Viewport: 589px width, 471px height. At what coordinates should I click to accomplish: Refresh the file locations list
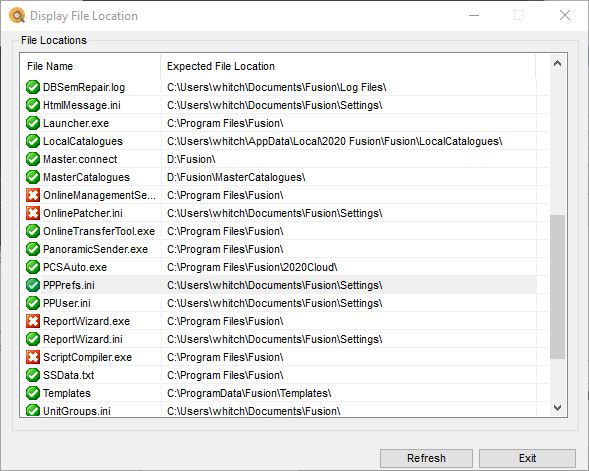(426, 458)
